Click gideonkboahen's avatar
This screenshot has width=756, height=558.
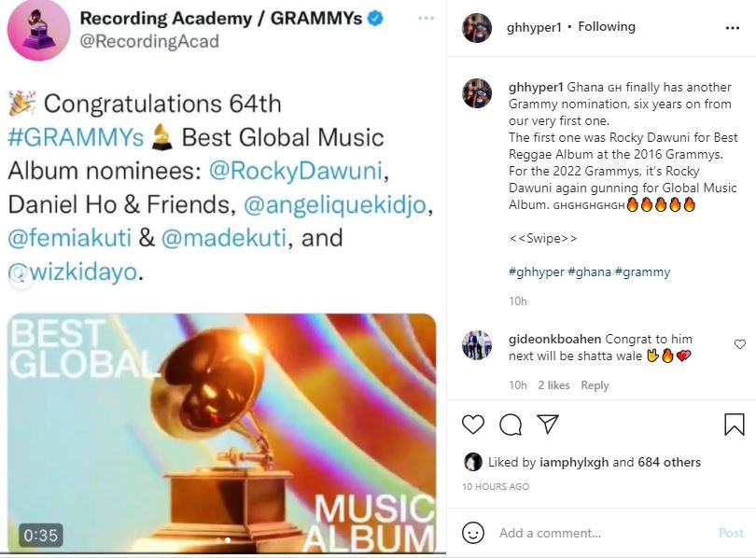477,345
